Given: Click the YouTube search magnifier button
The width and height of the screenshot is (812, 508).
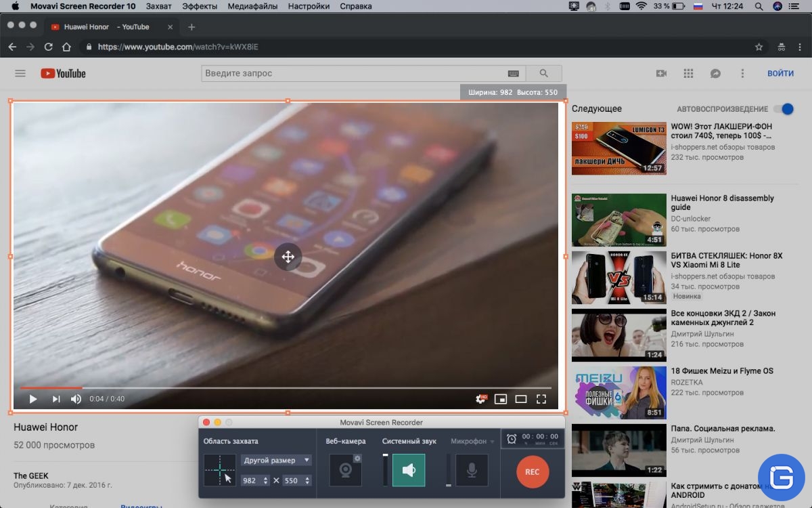Looking at the screenshot, I should pos(543,73).
